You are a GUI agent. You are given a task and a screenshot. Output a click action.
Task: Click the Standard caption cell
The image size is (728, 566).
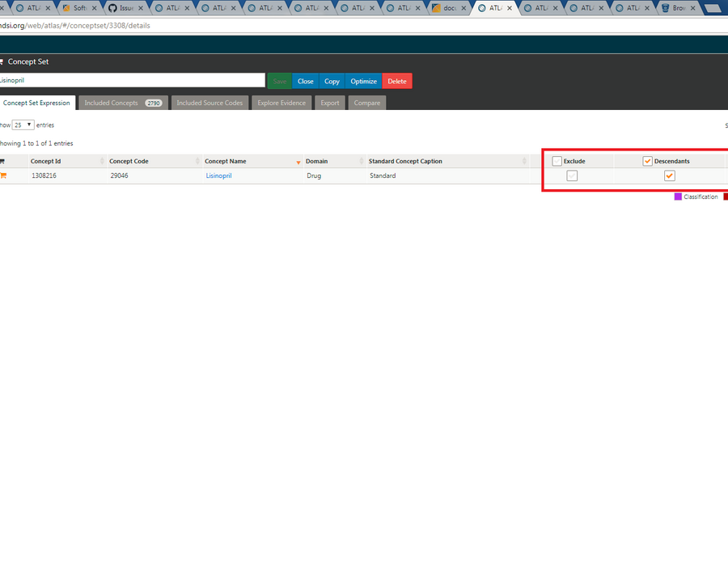click(x=383, y=175)
